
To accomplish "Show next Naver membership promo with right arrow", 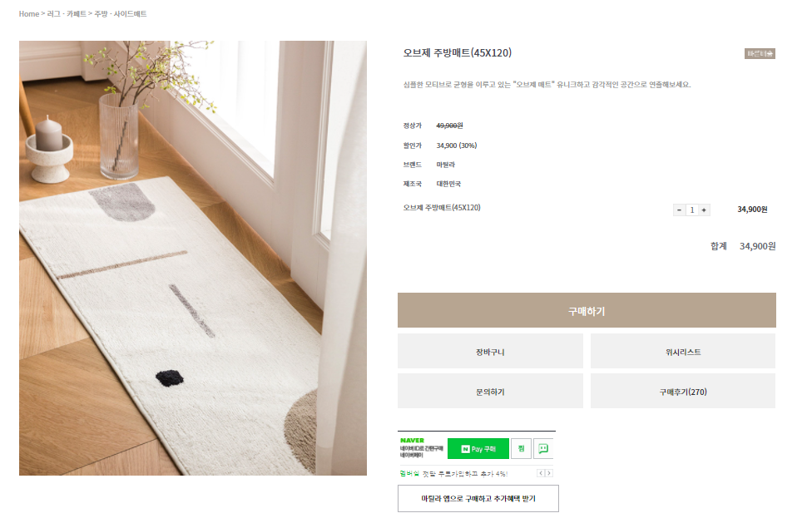I will [549, 473].
